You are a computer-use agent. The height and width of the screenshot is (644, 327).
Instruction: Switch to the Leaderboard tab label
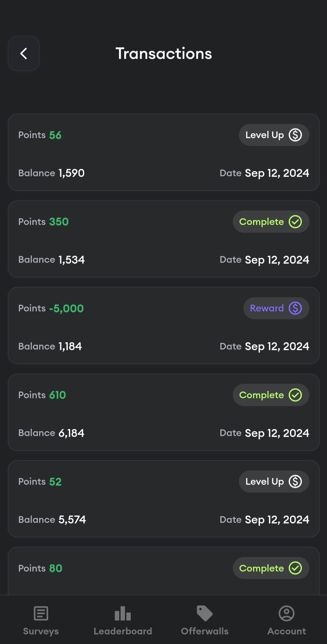tap(123, 631)
